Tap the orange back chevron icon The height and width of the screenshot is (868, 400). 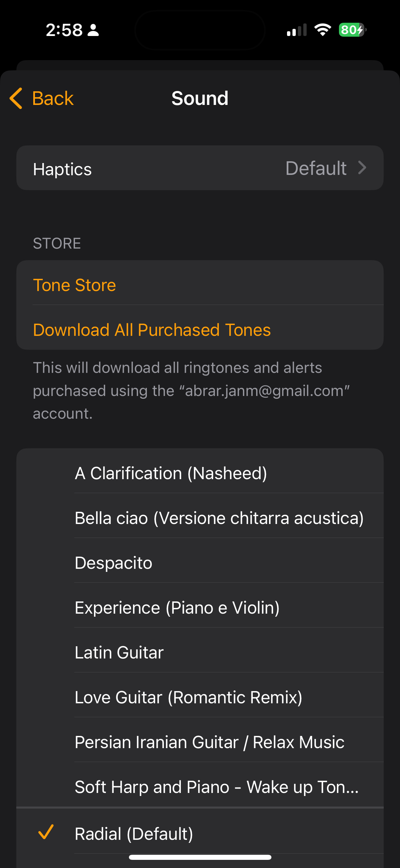coord(16,98)
